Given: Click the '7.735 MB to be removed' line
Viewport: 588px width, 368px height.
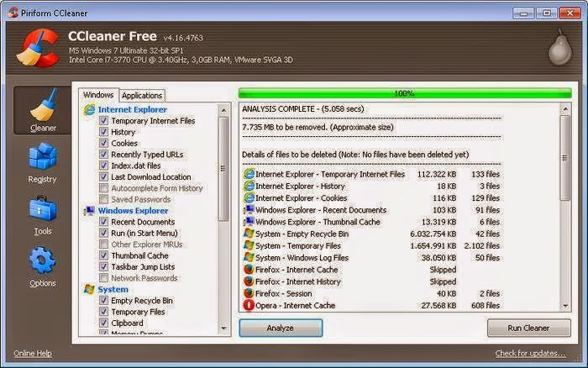Looking at the screenshot, I should click(318, 127).
